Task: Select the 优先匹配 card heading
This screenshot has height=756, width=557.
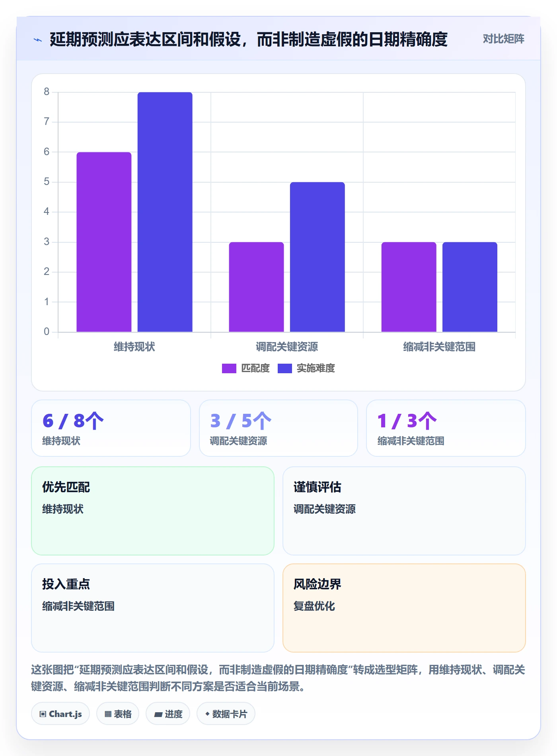Action: pos(66,487)
